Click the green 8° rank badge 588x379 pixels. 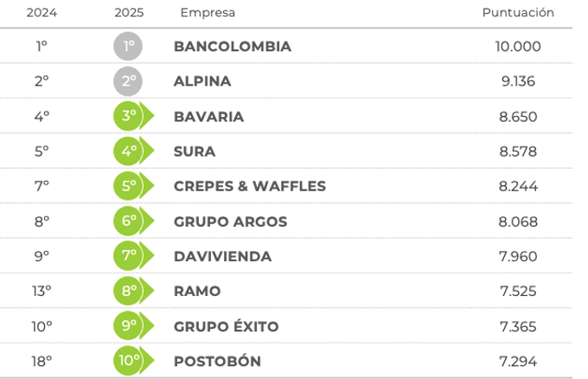(x=130, y=291)
